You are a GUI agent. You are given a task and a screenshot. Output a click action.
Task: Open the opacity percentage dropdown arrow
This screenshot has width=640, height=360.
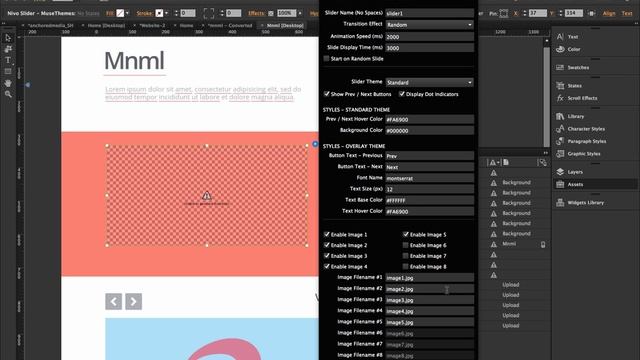[x=300, y=13]
